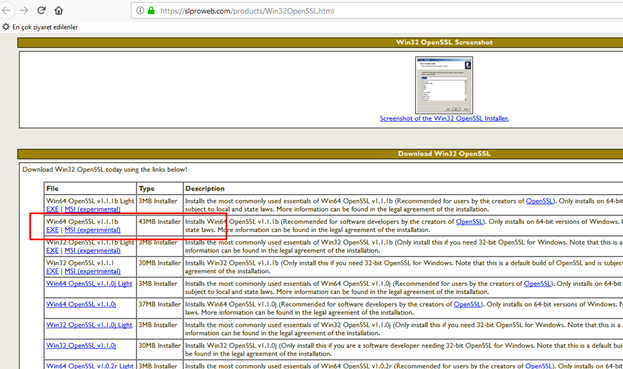Viewport: 623px width, 369px height.
Task: Follow OpenSSL link in Win64 v1.1.1b description
Action: tap(469, 222)
